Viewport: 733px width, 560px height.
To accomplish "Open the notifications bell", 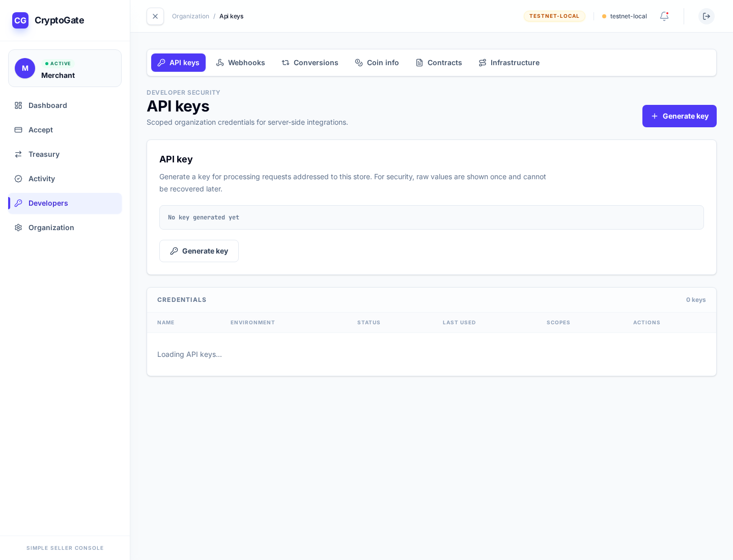I will click(x=664, y=16).
